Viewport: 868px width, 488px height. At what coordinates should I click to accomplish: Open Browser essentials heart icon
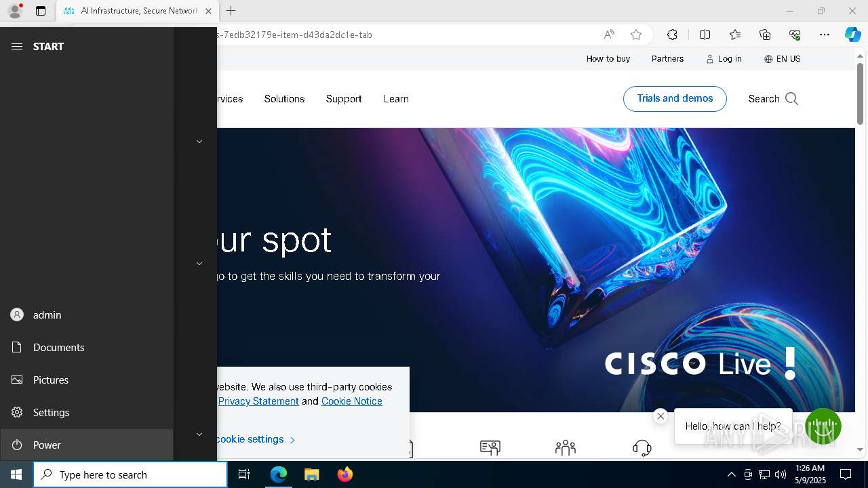coord(795,35)
